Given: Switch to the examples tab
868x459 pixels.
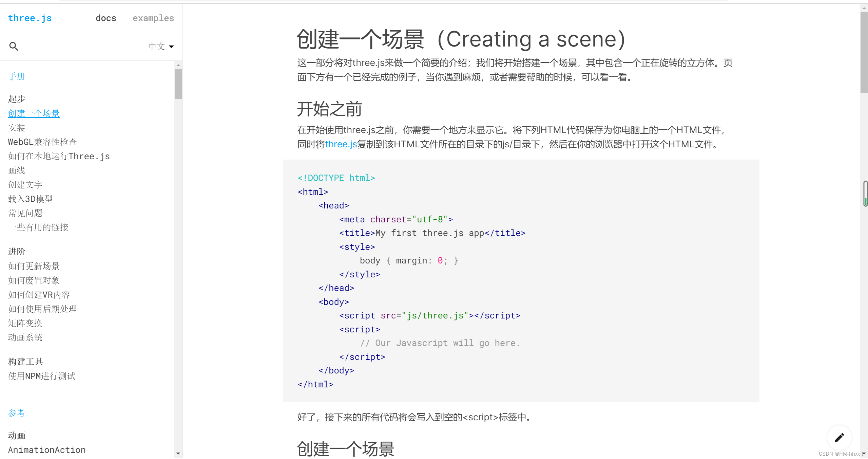Looking at the screenshot, I should point(153,18).
